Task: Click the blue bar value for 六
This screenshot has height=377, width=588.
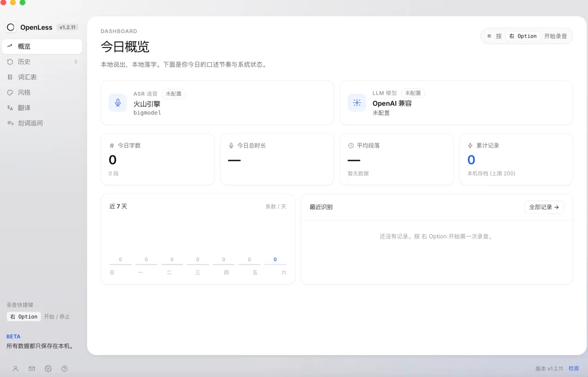Action: point(275,259)
